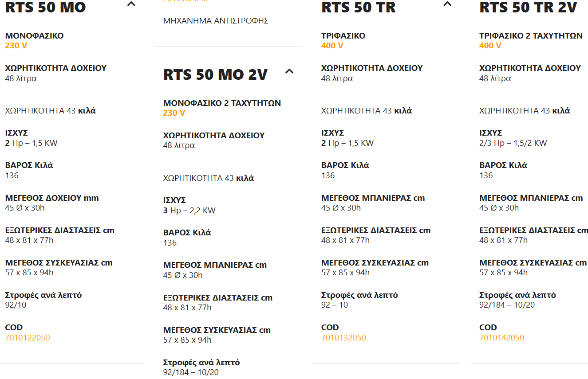The image size is (588, 379).
Task: Click 230 V under ΜΟΝΟΦΑΣΙΚΟ 2 ΤΑΧΥΤΗΤΩΝ
Action: [x=174, y=113]
